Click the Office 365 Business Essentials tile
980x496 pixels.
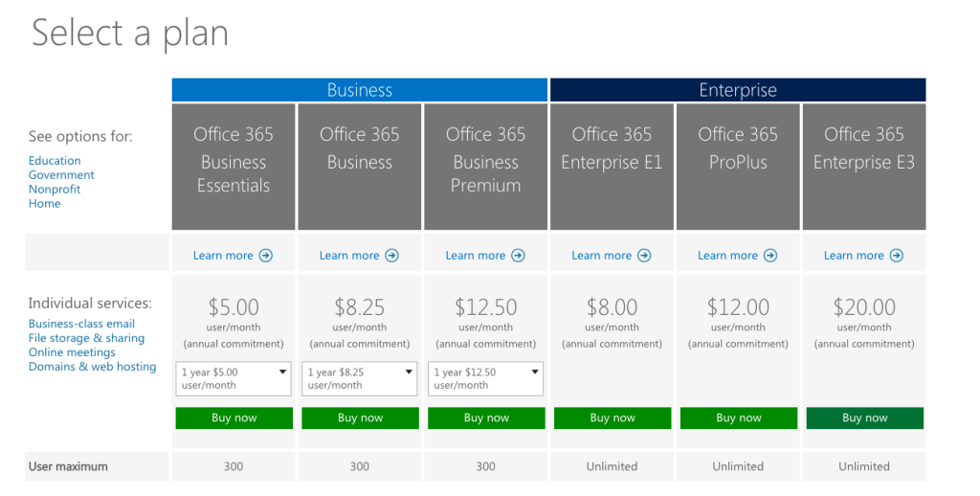[x=234, y=167]
